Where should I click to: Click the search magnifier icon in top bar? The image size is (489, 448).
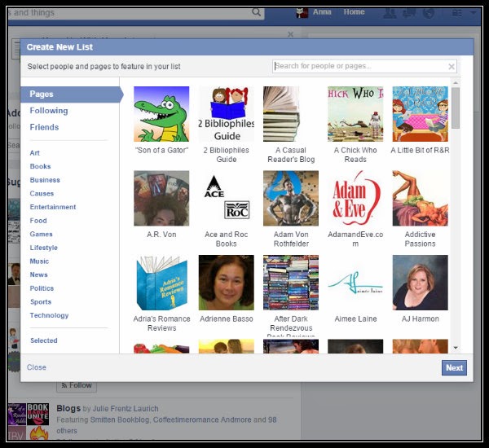pyautogui.click(x=256, y=12)
